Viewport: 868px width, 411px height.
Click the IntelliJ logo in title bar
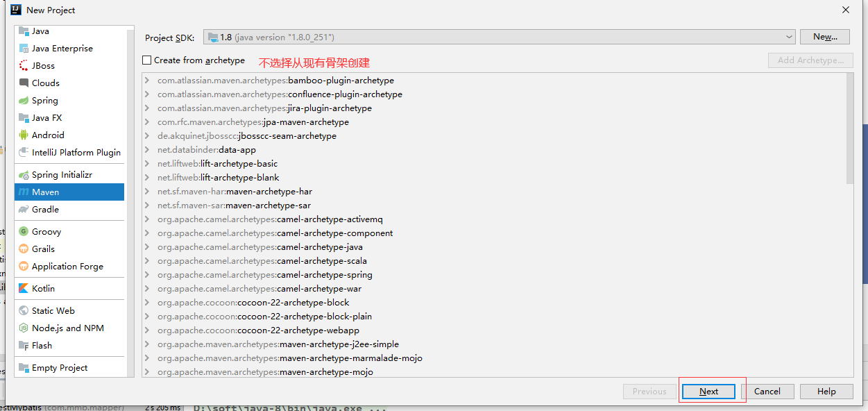pos(16,10)
